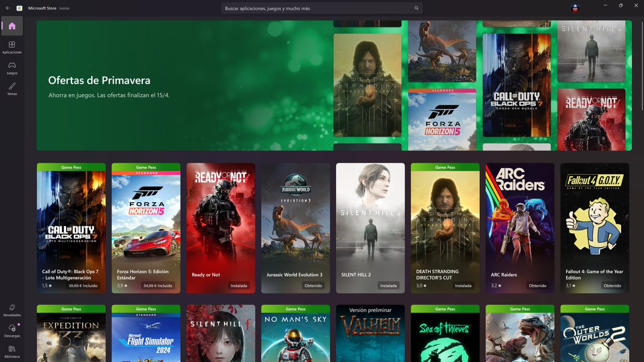Click Instalada badge on Death Stranding
Image resolution: width=644 pixels, height=362 pixels.
463,286
